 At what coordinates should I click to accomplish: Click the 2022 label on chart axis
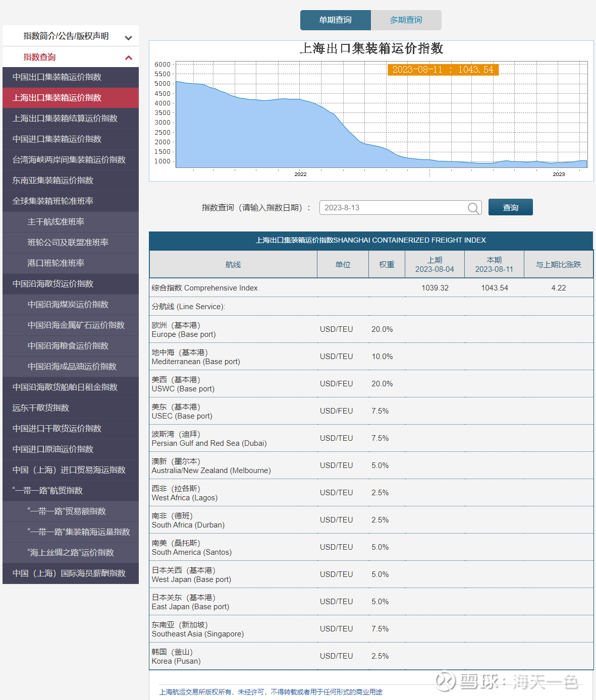click(300, 174)
